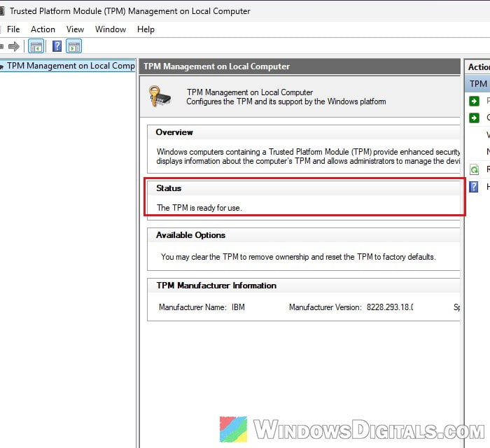The width and height of the screenshot is (490, 448).
Task: Click the Forward arrow toolbar button
Action: [x=14, y=46]
